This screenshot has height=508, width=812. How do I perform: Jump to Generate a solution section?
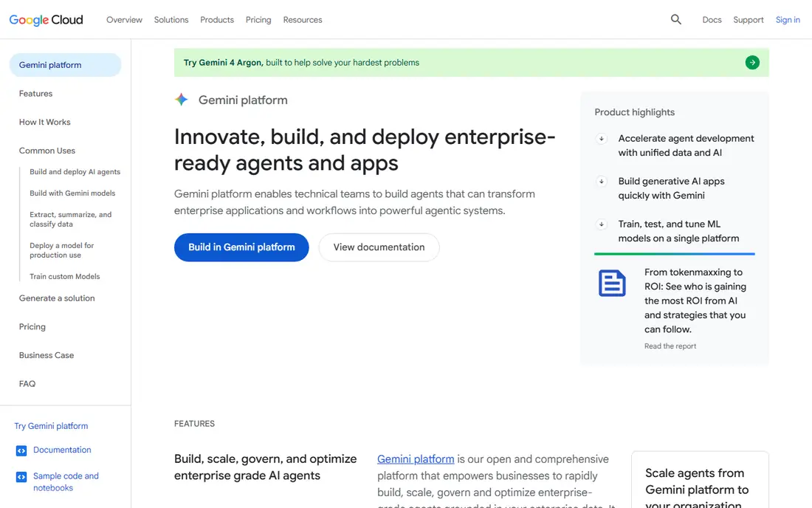(x=57, y=298)
